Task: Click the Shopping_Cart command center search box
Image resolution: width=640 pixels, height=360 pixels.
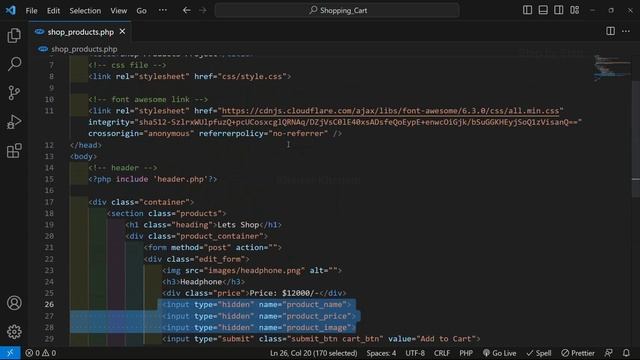Action: [337, 10]
